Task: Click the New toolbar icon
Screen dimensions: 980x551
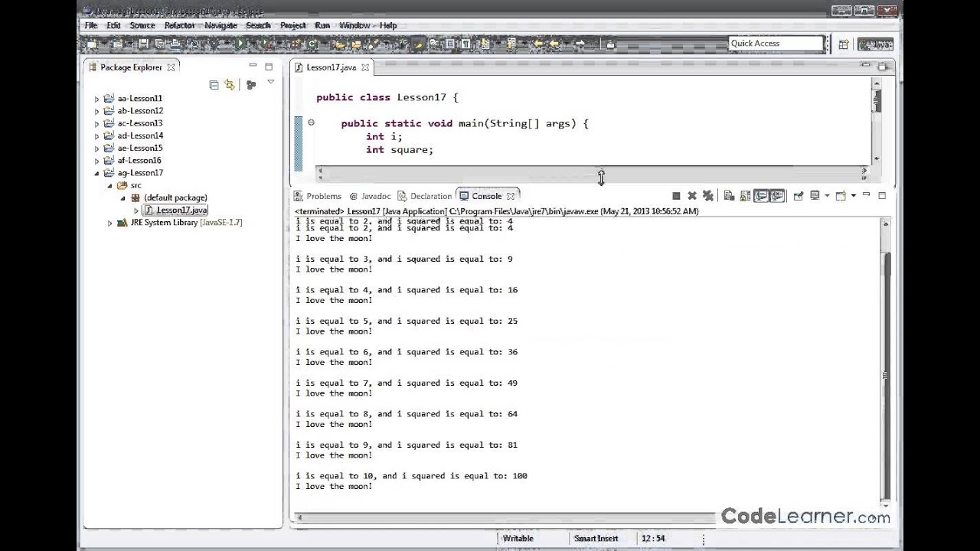Action: coord(91,44)
